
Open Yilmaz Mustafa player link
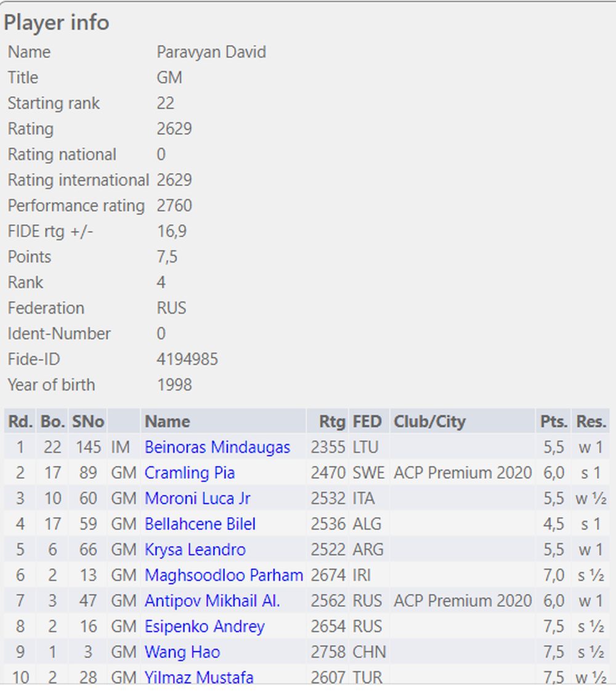(198, 677)
